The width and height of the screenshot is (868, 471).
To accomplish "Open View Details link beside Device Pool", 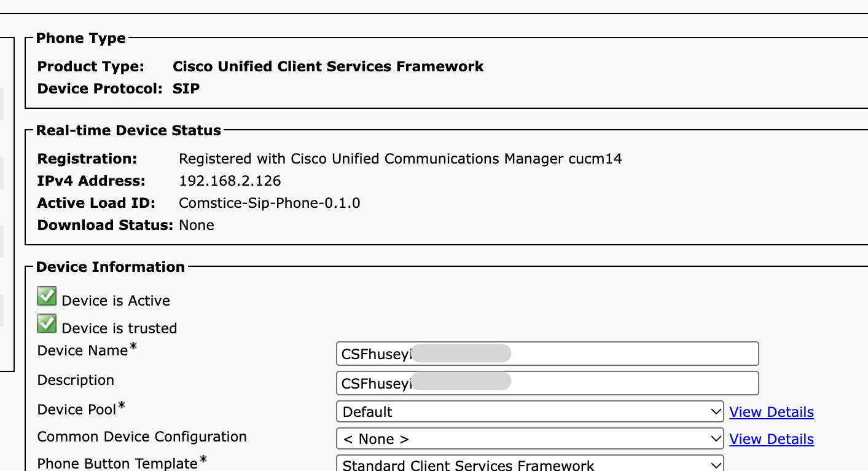I will [x=772, y=412].
